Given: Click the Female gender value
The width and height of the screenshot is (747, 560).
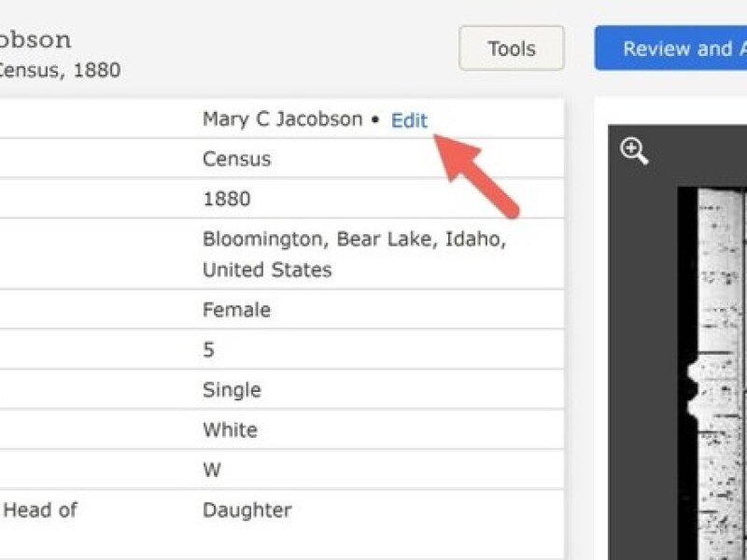Looking at the screenshot, I should click(x=236, y=309).
